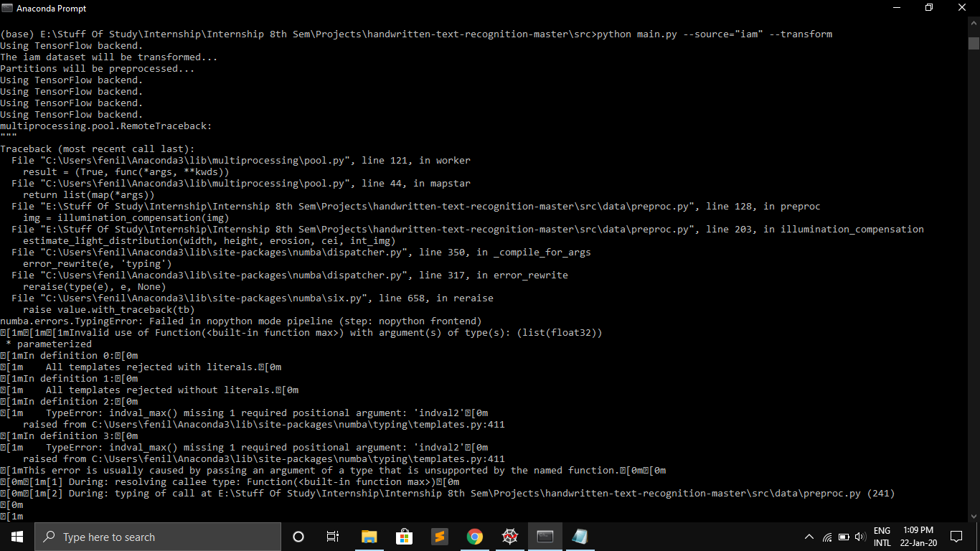Open Task View
Image resolution: width=980 pixels, height=551 pixels.
coord(332,536)
